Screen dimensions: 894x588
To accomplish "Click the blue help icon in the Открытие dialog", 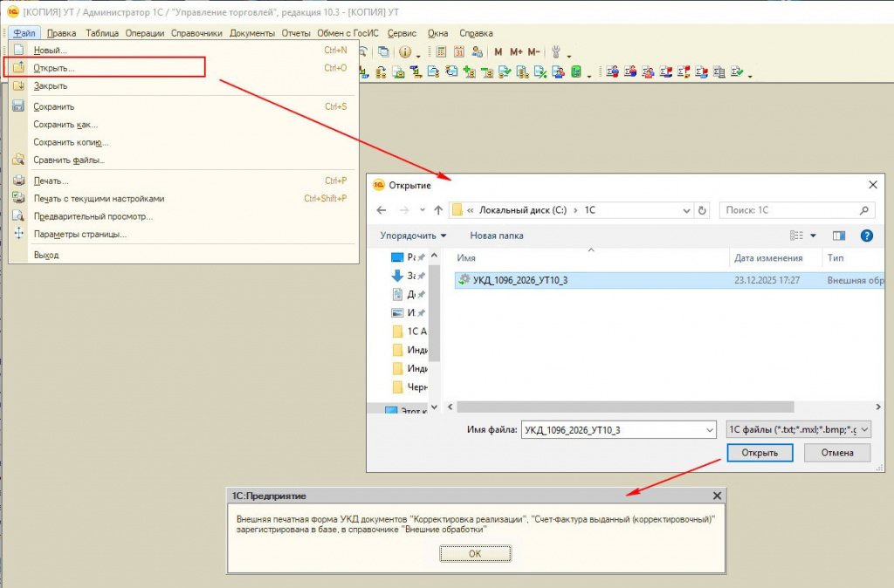I will coord(866,236).
